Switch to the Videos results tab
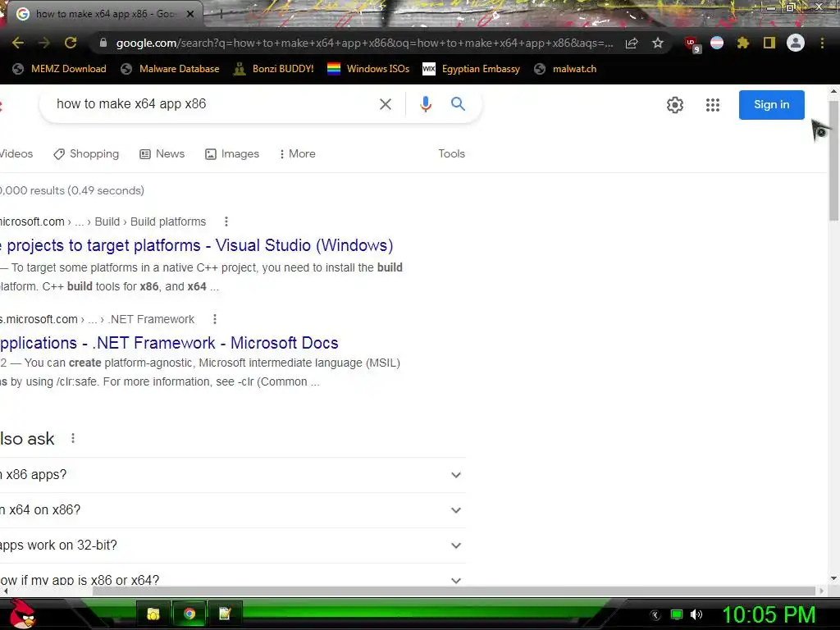The height and width of the screenshot is (630, 840). coord(16,154)
